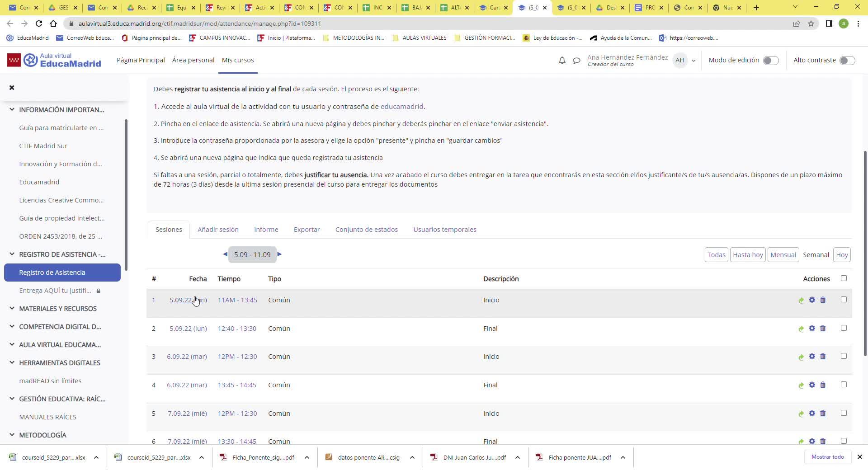Tick the checkbox for session 4
This screenshot has height=470, width=868.
tap(844, 385)
